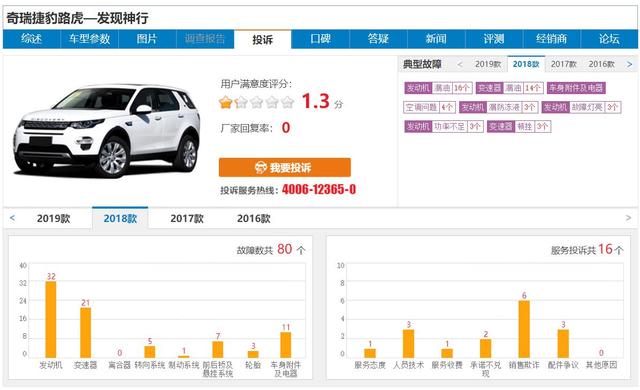Click right arrow of lower year tab bar

point(629,218)
